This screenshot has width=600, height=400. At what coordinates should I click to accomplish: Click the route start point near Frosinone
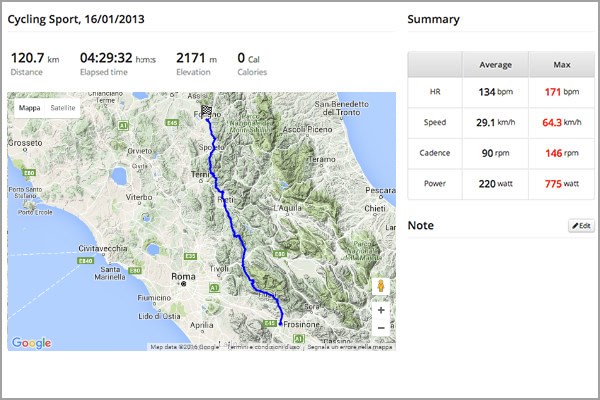pos(280,324)
